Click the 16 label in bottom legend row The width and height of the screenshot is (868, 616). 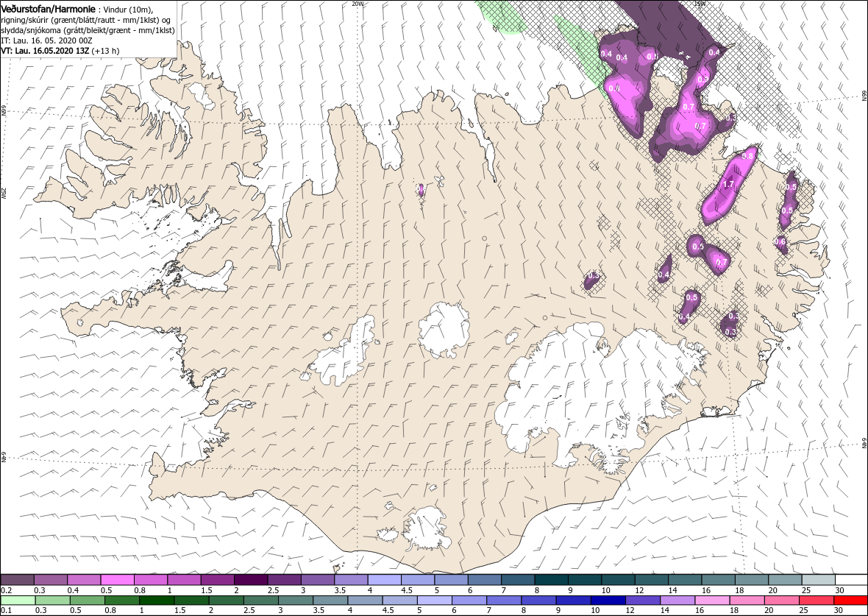click(x=699, y=610)
